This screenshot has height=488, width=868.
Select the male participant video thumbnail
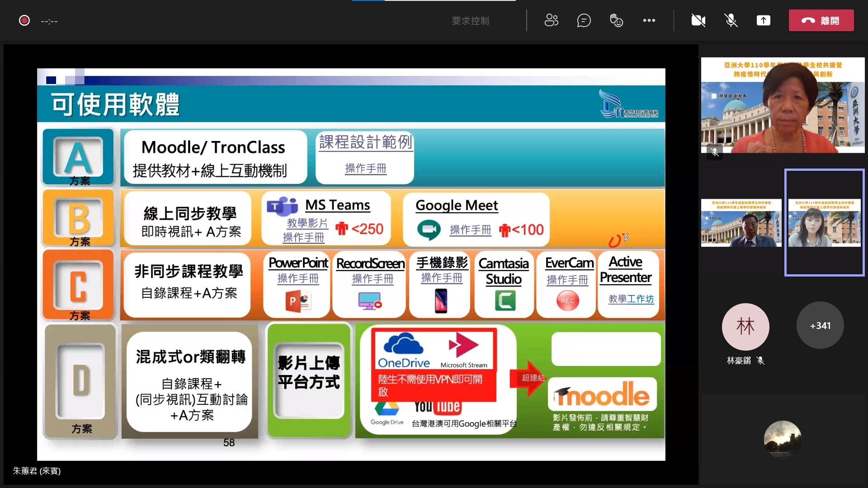coord(741,223)
